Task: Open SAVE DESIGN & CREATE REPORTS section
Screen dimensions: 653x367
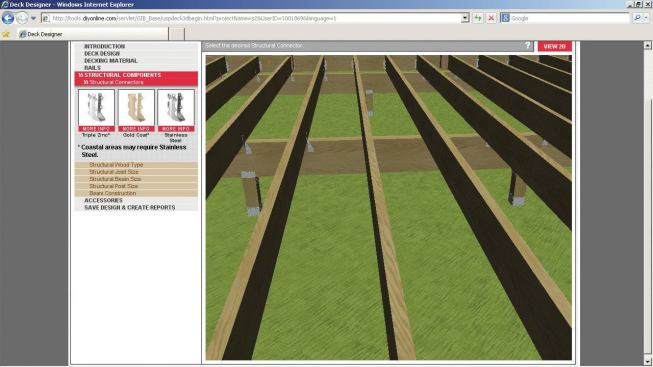Action: tap(130, 207)
